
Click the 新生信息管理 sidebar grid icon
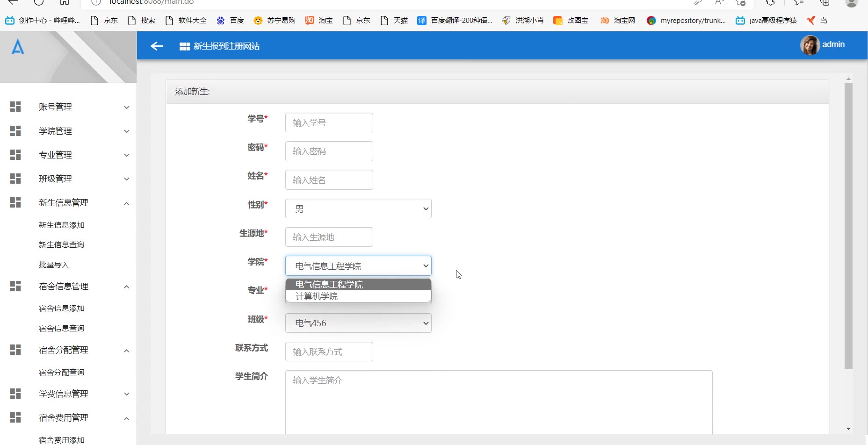click(15, 202)
